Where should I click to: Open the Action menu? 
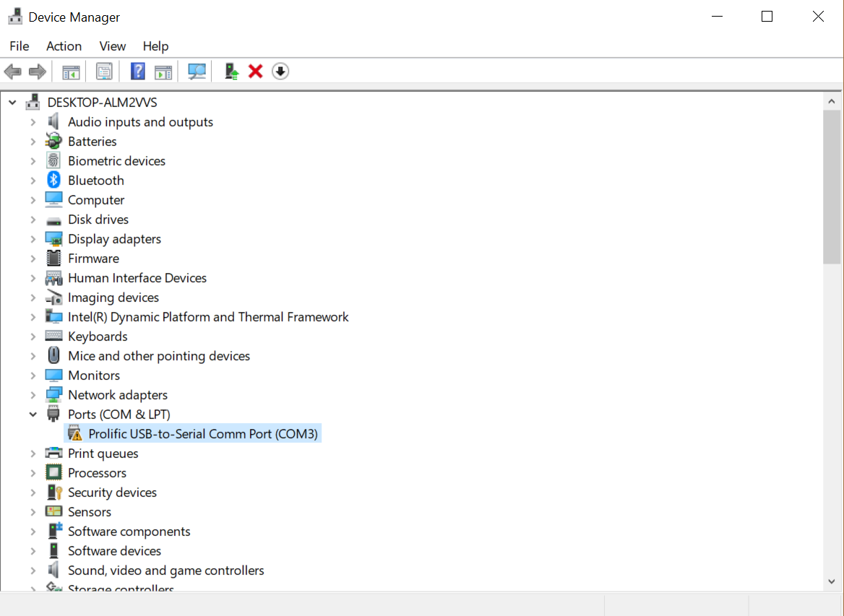pos(64,46)
